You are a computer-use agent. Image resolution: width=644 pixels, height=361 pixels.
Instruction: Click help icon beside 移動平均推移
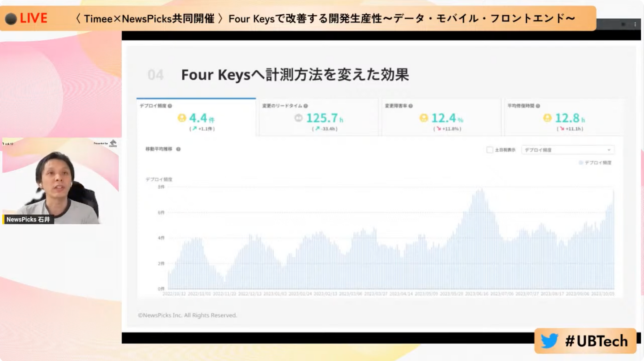point(178,149)
